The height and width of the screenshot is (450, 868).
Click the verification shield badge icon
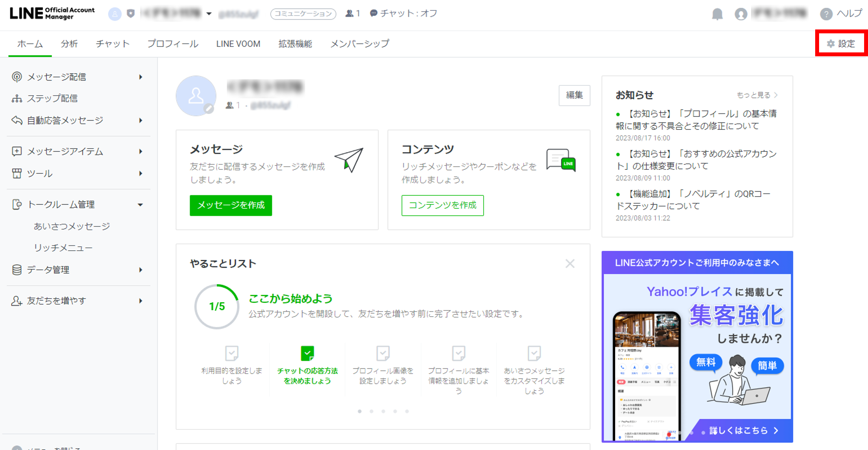coord(131,13)
